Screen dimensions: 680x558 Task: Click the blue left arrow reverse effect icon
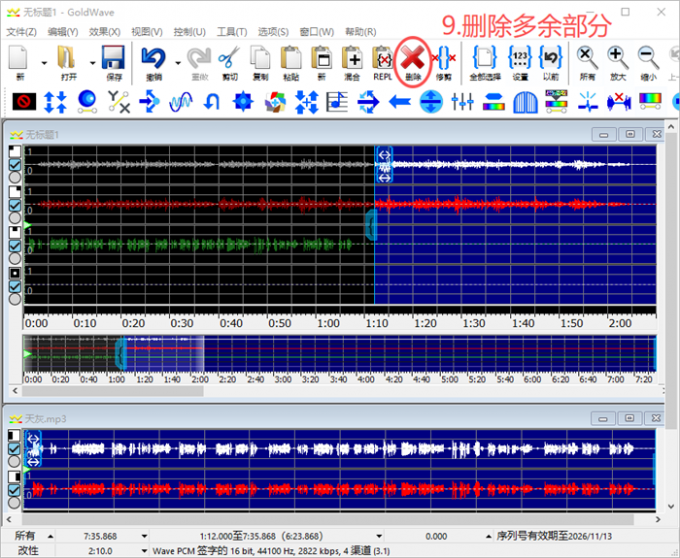(x=399, y=102)
